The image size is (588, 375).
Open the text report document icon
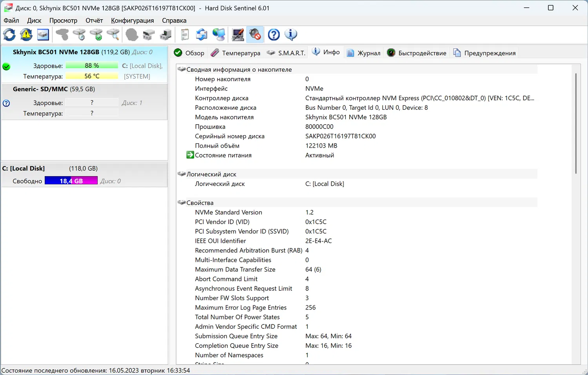pos(185,35)
